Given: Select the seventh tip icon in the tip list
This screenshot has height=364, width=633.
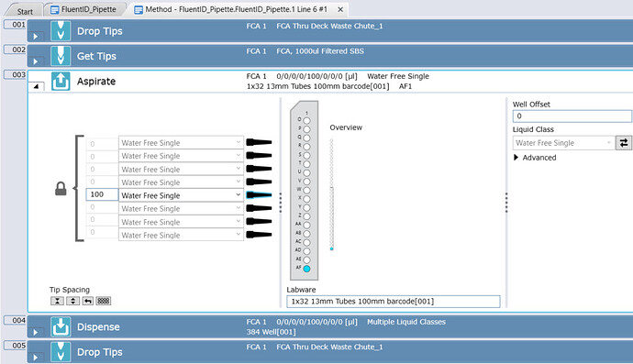Looking at the screenshot, I should pos(259,222).
